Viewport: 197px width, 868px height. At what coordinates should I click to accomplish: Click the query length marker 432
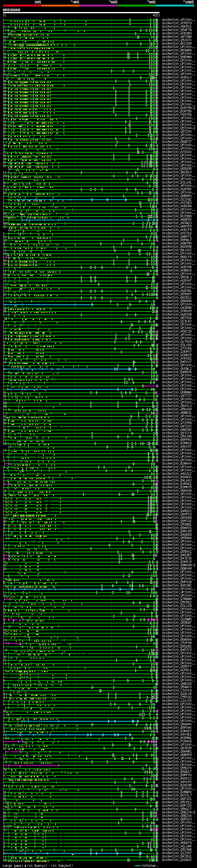(155, 15)
